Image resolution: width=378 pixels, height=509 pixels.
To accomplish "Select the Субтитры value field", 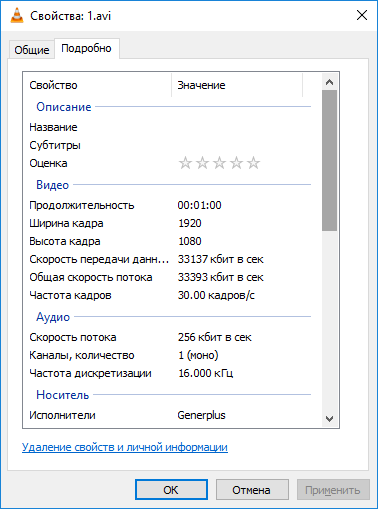I will 243,145.
